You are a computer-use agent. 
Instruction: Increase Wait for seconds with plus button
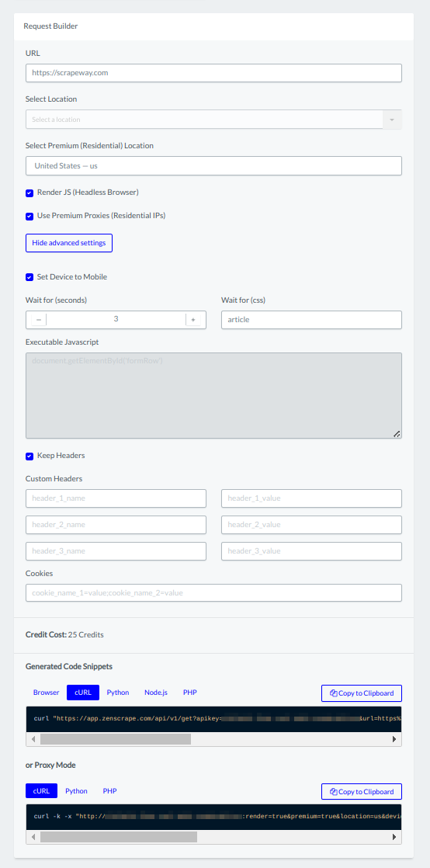[193, 320]
